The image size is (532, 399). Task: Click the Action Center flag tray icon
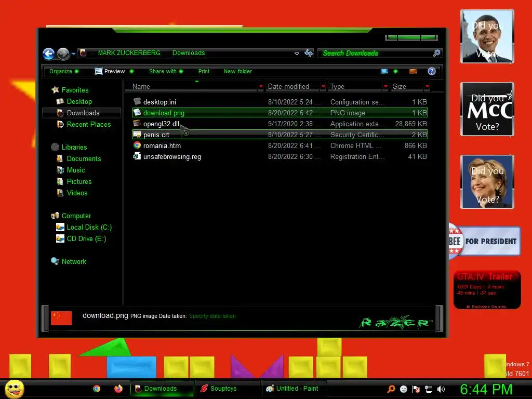tap(416, 389)
